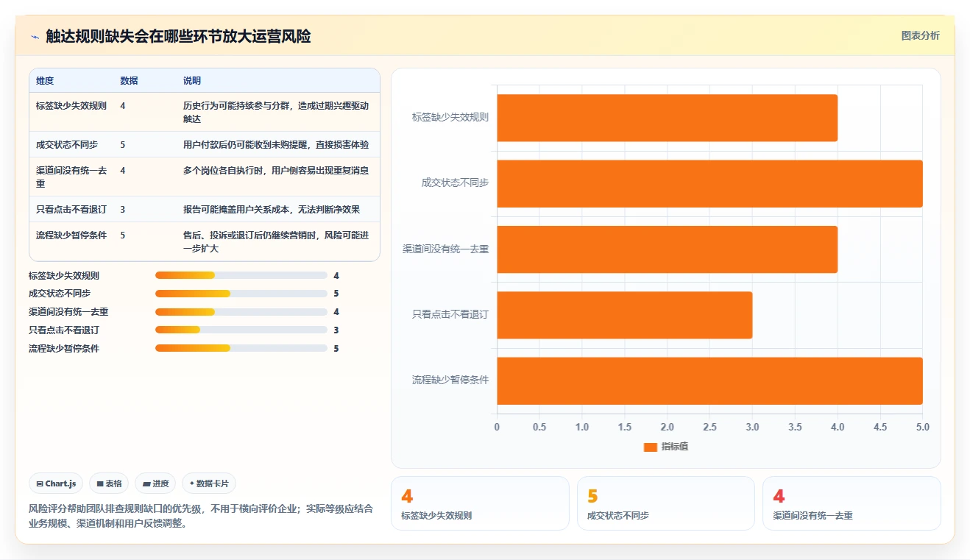Click table cell 只看点击不看退订
Screen dimensions: 970x560
point(71,210)
